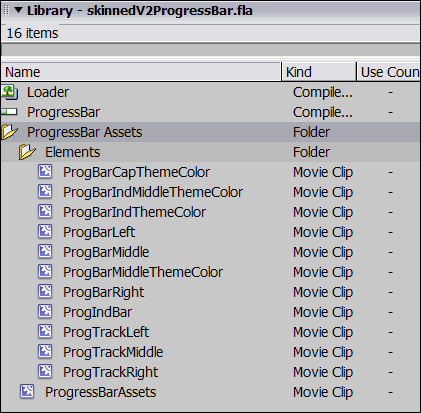Select the ProgBarLeft name

99,232
